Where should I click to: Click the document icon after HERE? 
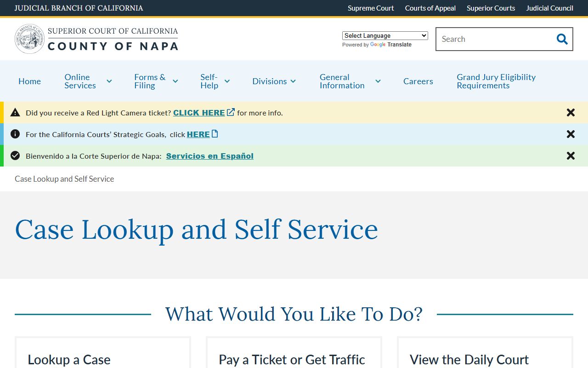(x=215, y=134)
